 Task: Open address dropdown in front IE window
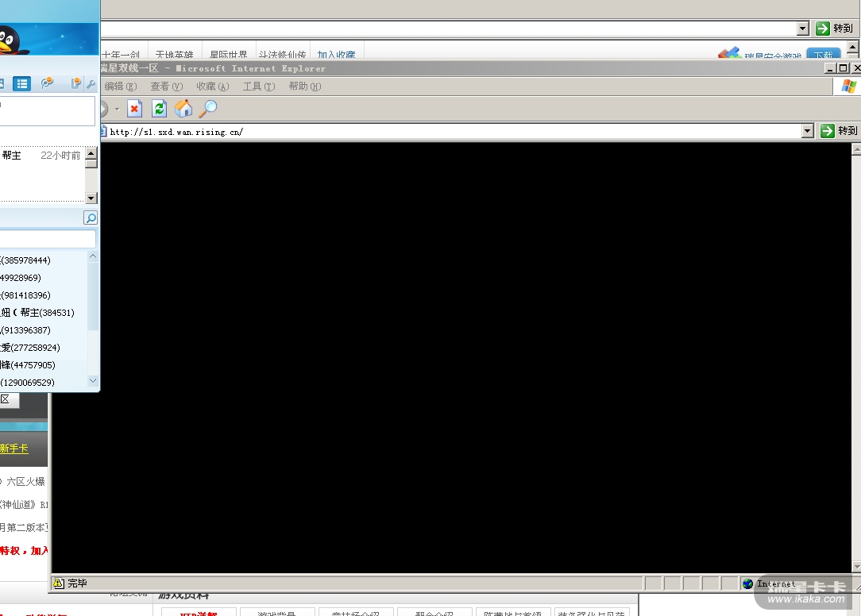click(807, 131)
